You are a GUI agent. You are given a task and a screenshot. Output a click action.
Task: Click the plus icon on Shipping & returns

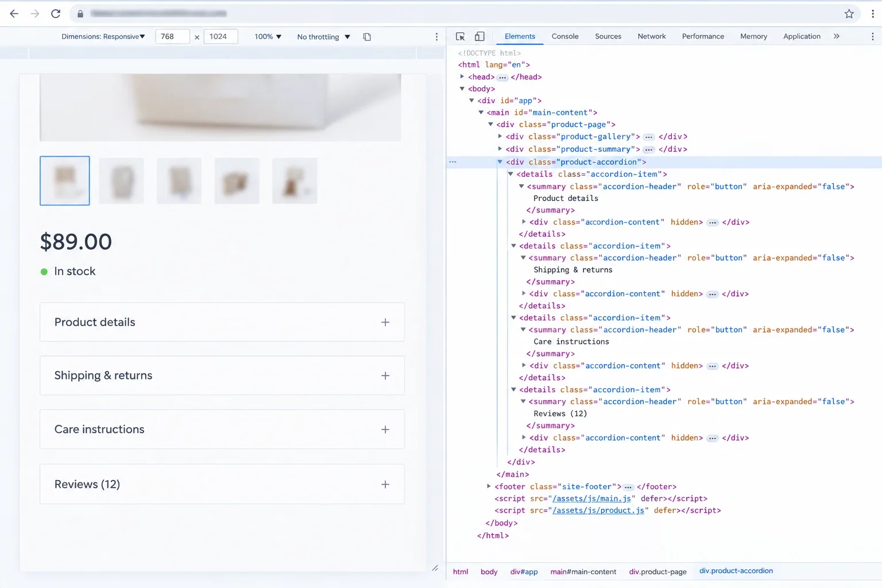pyautogui.click(x=385, y=376)
